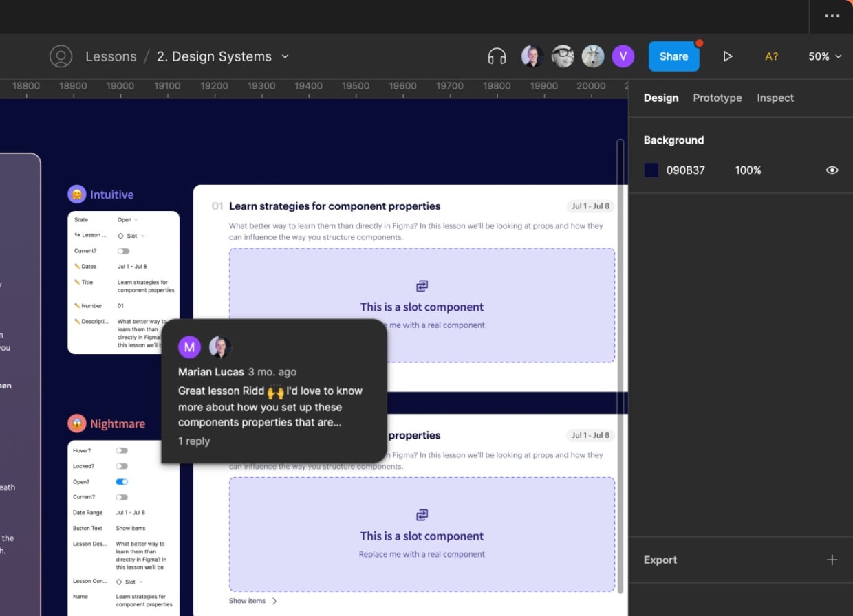Open the three-dot overflow menu at top right

tap(832, 16)
